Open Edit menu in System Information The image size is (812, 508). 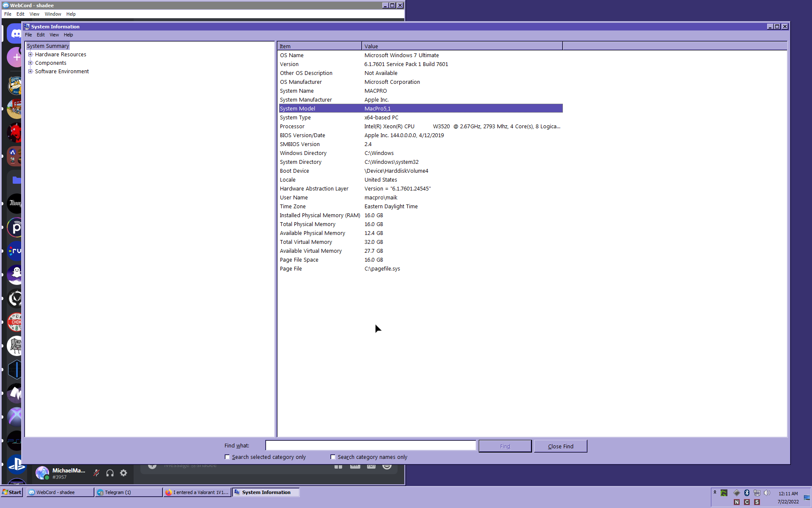(41, 35)
